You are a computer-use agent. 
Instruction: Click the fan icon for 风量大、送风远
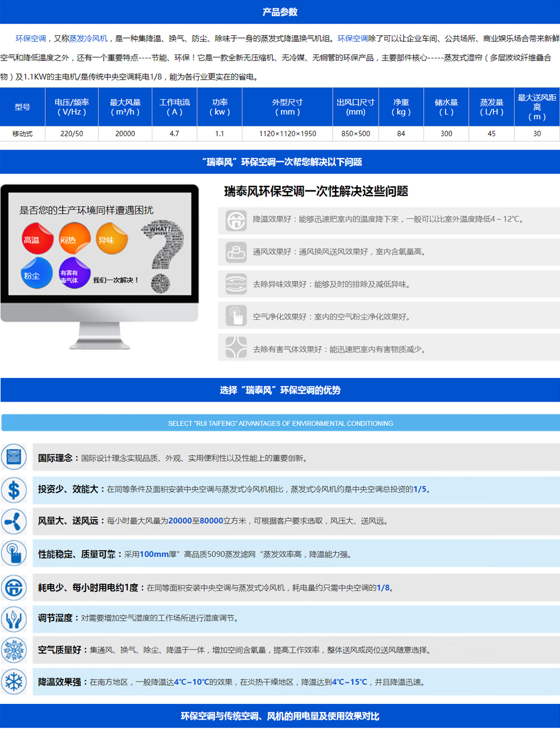click(x=14, y=521)
